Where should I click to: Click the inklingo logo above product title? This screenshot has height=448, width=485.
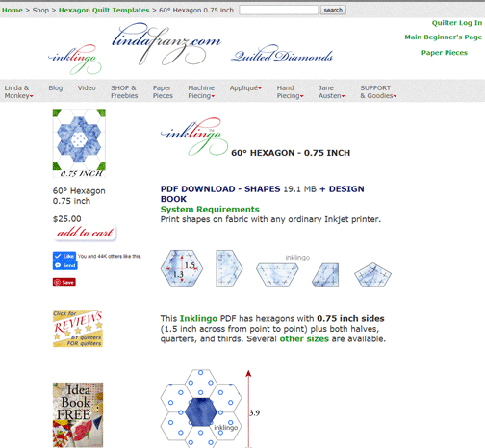[194, 137]
